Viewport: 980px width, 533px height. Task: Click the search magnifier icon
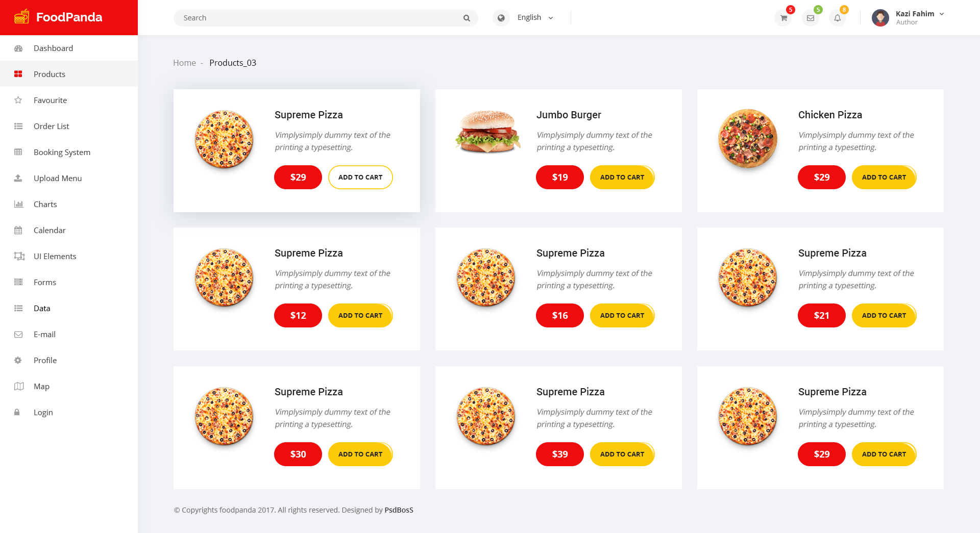point(466,17)
